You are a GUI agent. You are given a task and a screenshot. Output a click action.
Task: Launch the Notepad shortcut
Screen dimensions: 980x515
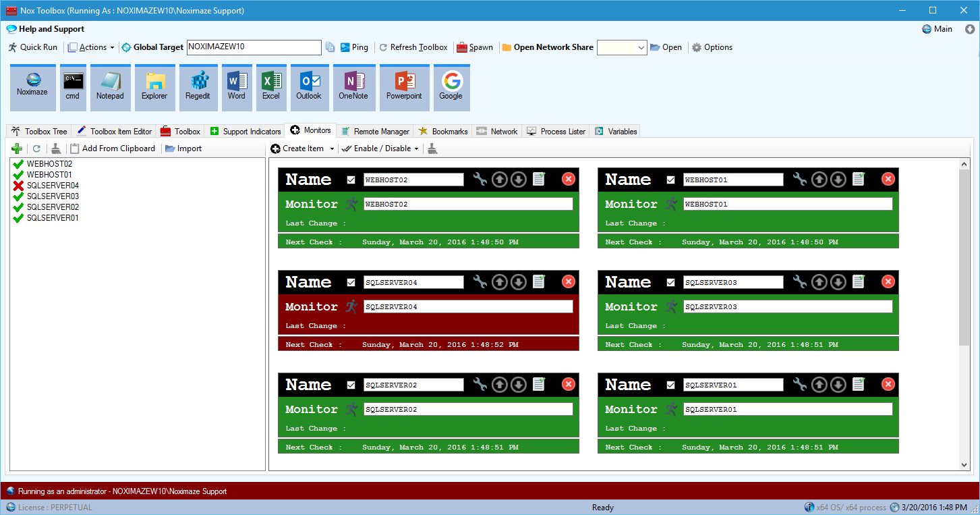pos(110,86)
